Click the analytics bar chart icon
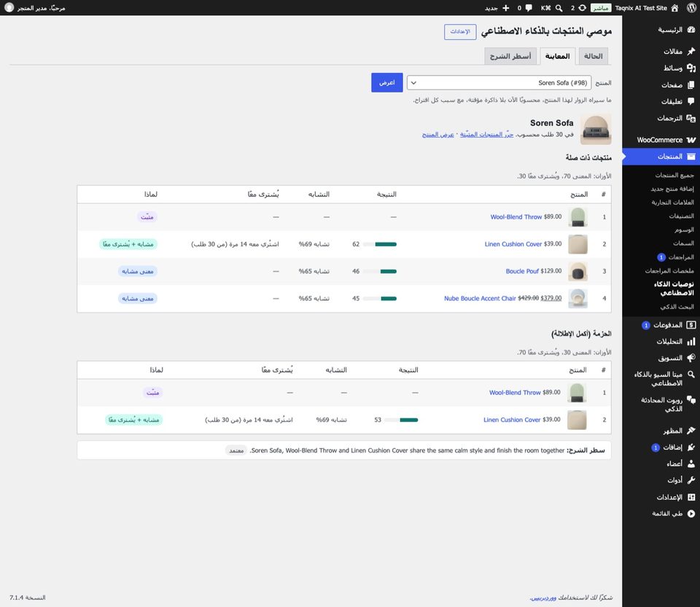The image size is (700, 607). click(691, 342)
